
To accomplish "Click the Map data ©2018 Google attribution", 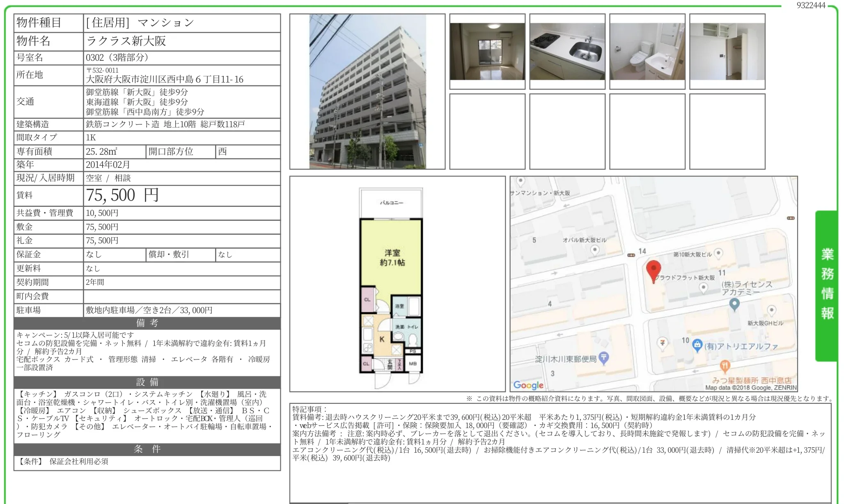I will [x=750, y=387].
